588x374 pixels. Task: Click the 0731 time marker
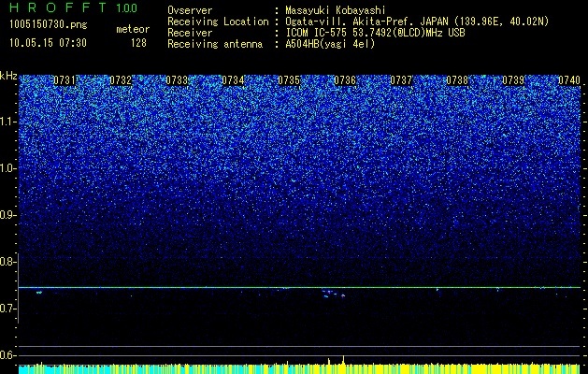coord(65,80)
